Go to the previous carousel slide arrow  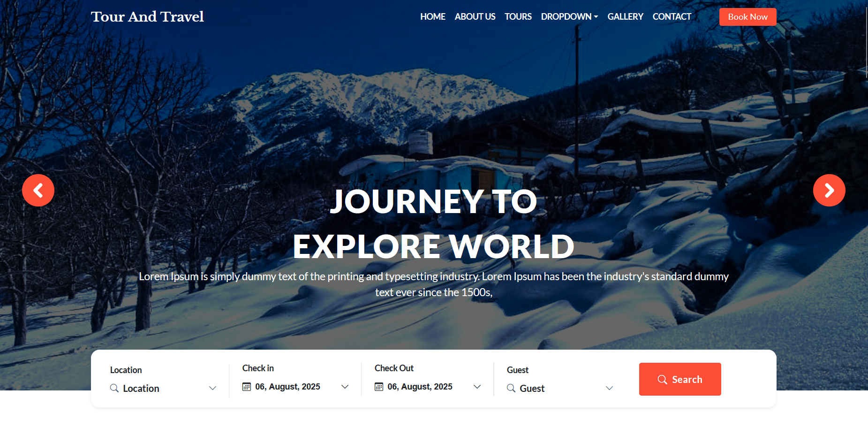(x=38, y=190)
